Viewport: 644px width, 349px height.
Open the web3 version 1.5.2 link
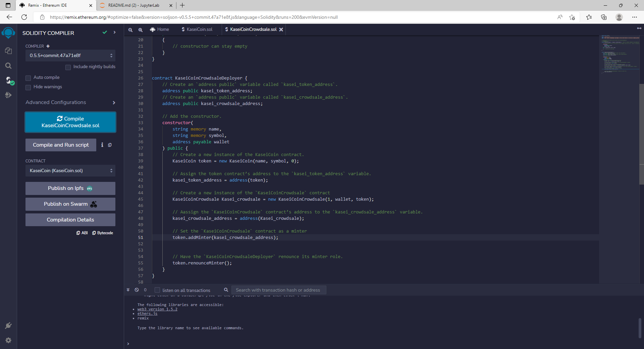[x=157, y=309]
